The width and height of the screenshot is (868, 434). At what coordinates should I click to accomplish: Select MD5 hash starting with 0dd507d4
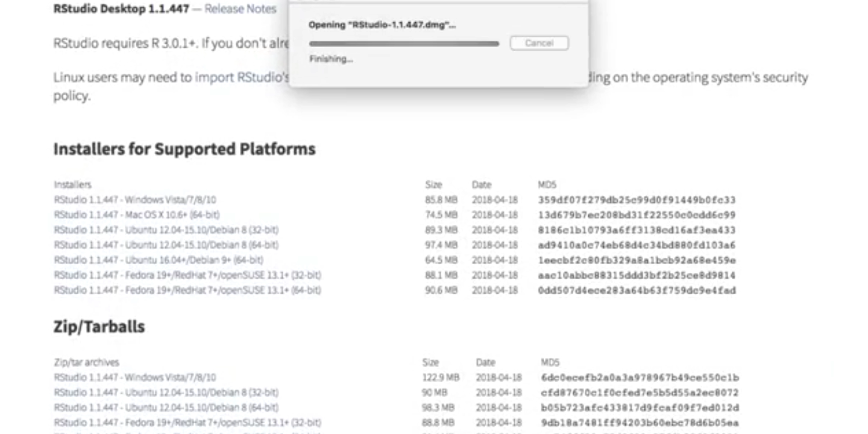pos(637,290)
